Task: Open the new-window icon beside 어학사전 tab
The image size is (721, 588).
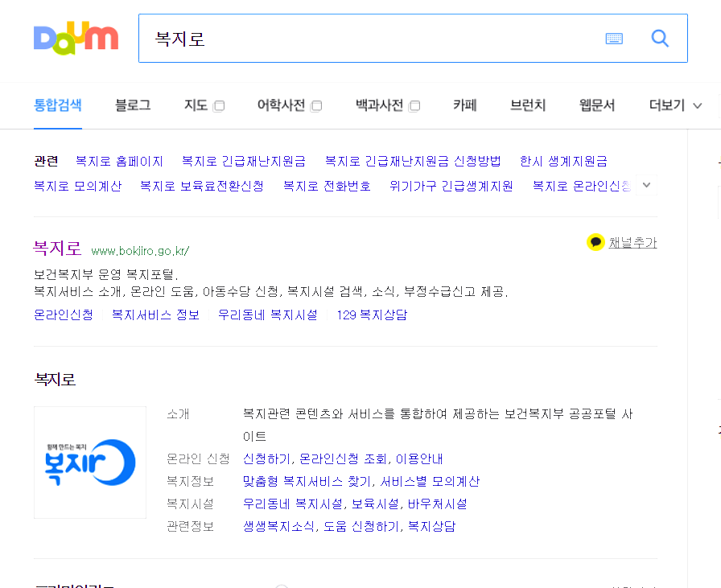Action: 316,105
